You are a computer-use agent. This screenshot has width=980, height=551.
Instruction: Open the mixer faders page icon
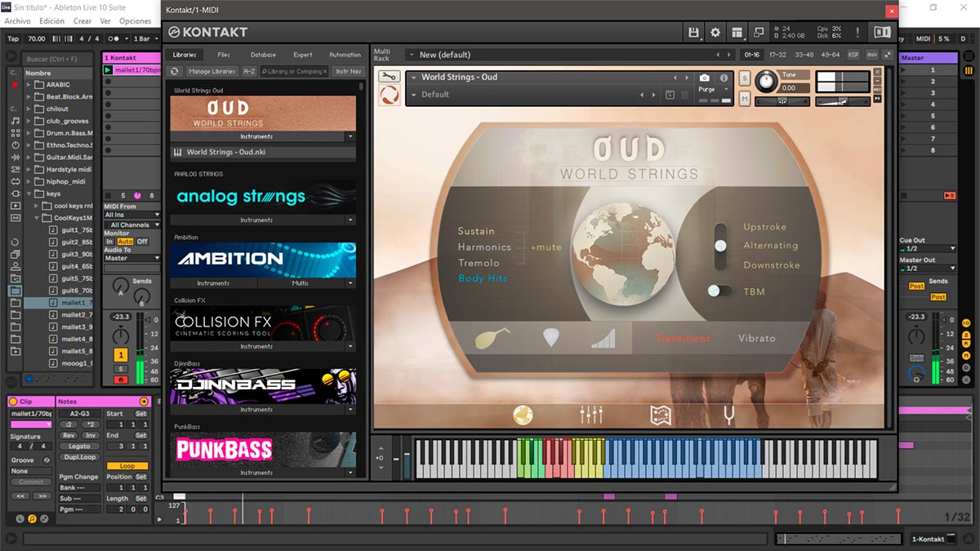(591, 415)
